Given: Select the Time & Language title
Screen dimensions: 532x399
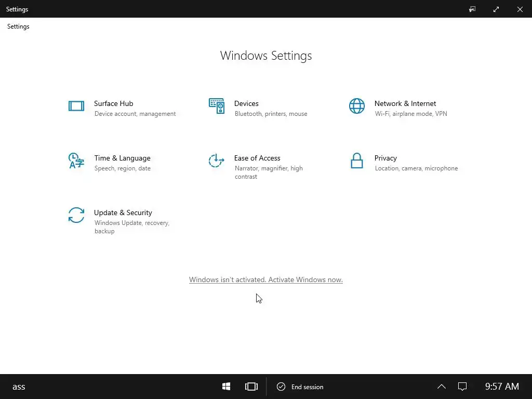Looking at the screenshot, I should pyautogui.click(x=123, y=158).
